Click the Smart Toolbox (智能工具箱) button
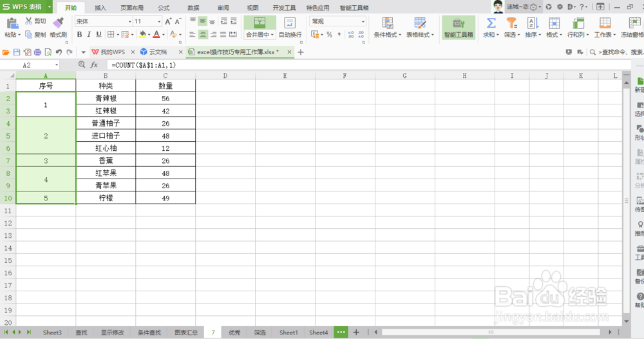The width and height of the screenshot is (644, 339). (x=459, y=28)
